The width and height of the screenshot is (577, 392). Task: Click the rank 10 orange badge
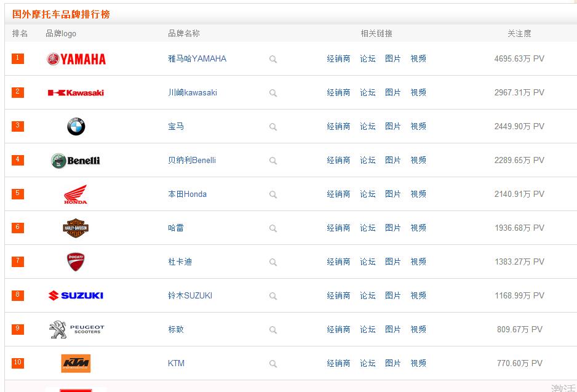click(x=18, y=363)
